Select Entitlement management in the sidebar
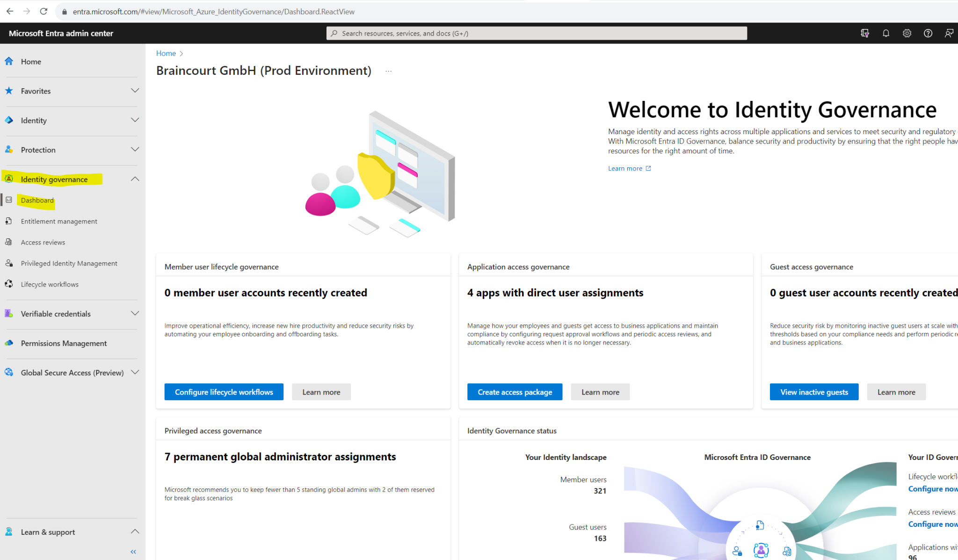Viewport: 958px width, 560px height. click(x=59, y=221)
